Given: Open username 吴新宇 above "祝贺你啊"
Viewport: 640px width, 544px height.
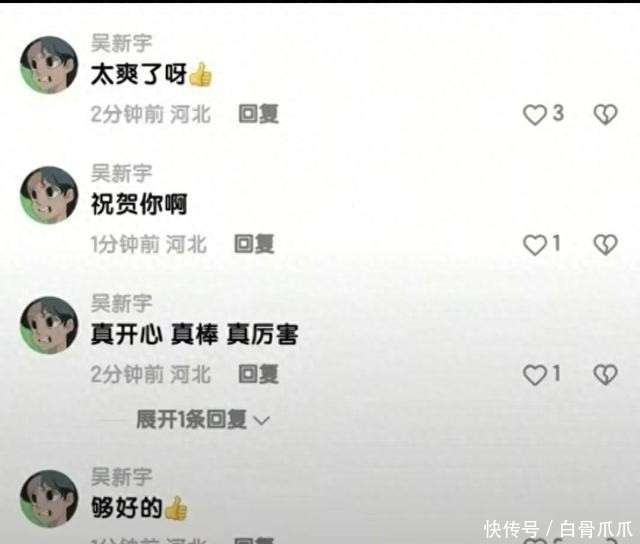Looking at the screenshot, I should (x=121, y=173).
